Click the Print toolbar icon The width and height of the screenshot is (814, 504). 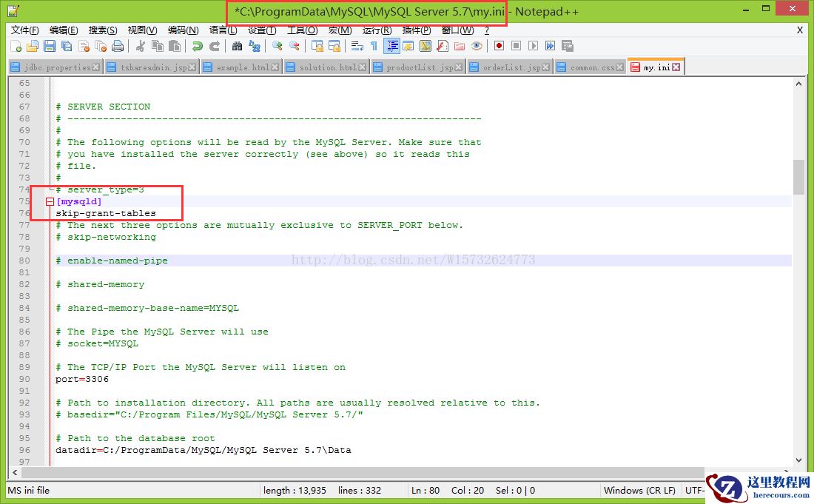118,46
